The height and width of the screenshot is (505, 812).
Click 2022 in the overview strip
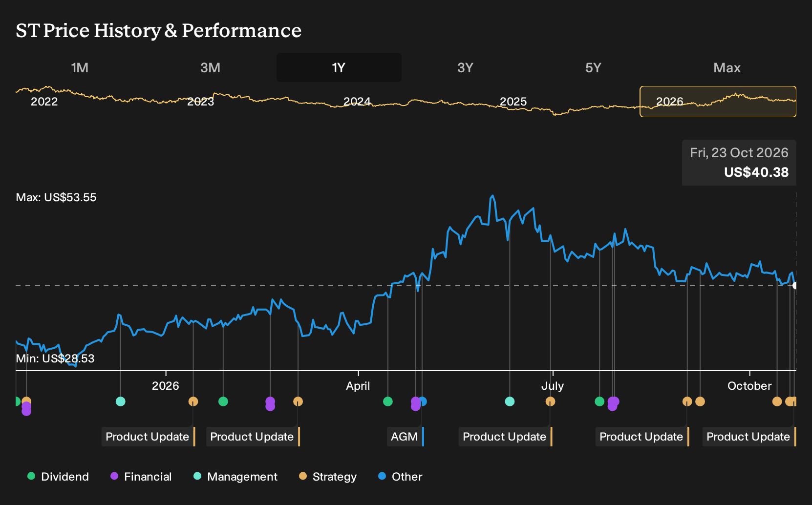[x=44, y=102]
